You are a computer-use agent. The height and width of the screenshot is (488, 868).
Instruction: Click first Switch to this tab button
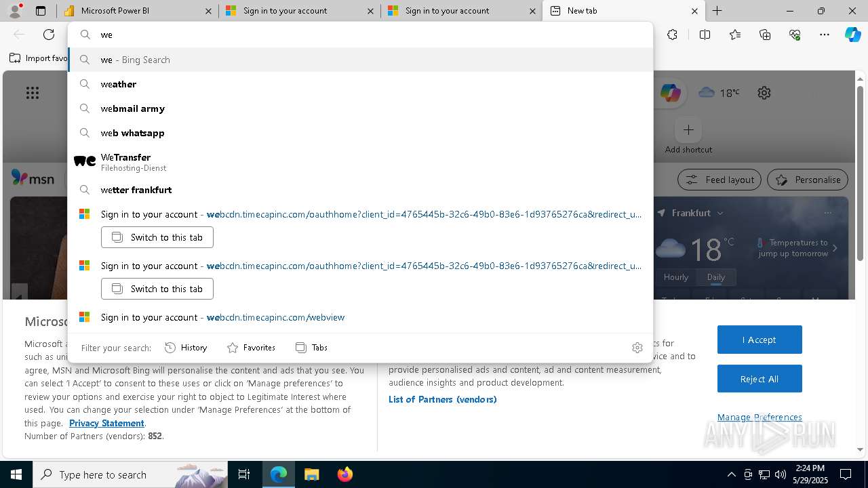coord(157,237)
